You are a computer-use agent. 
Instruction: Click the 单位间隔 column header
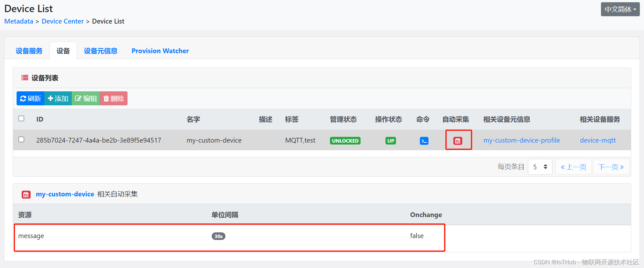tap(225, 215)
